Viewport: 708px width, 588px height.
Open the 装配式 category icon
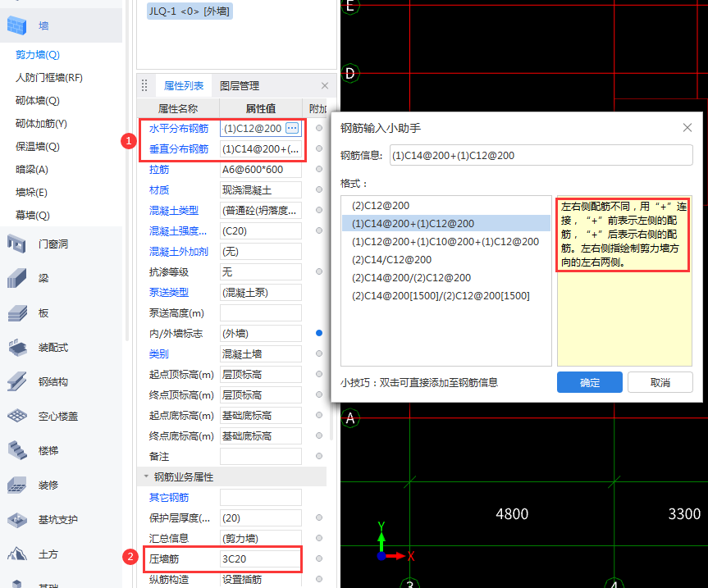tap(16, 347)
